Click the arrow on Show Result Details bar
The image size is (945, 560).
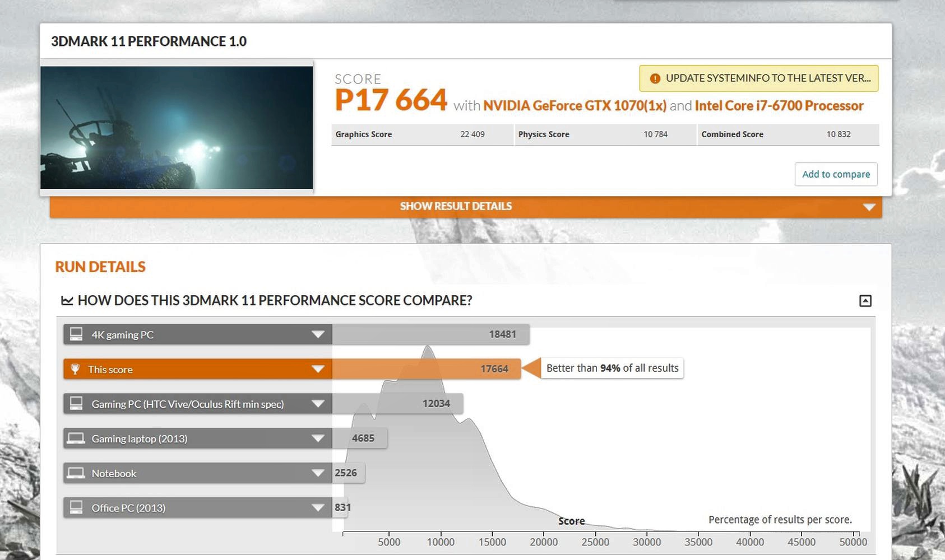click(869, 207)
